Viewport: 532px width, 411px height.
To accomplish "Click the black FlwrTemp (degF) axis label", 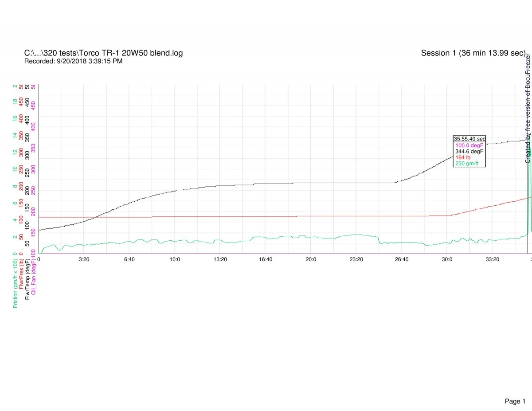I will tap(28, 277).
